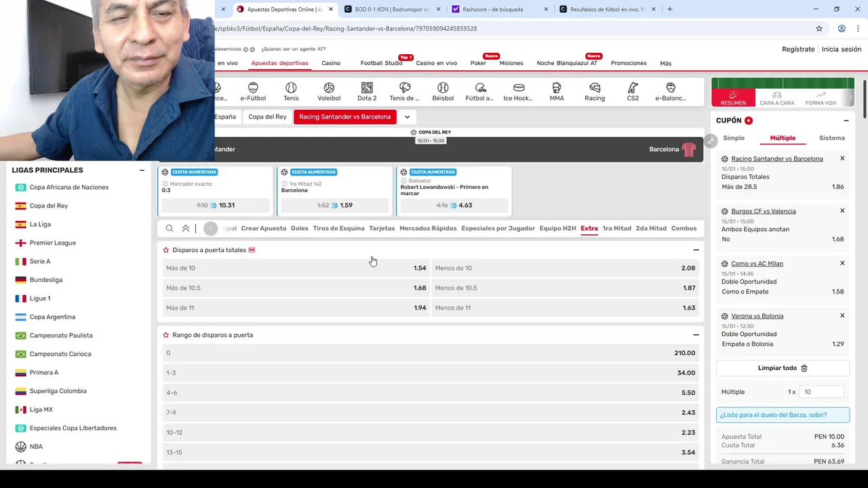
Task: Open Liga MX in sidebar
Action: (x=41, y=409)
